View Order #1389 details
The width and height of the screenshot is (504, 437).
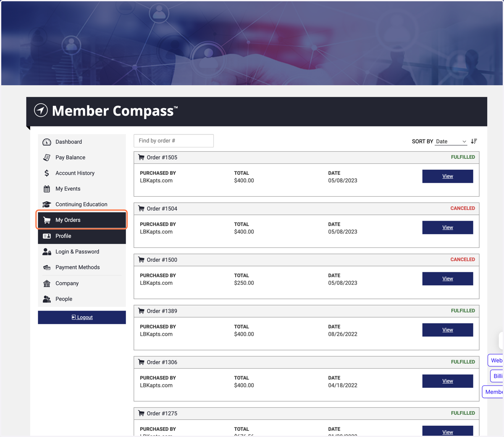point(448,330)
